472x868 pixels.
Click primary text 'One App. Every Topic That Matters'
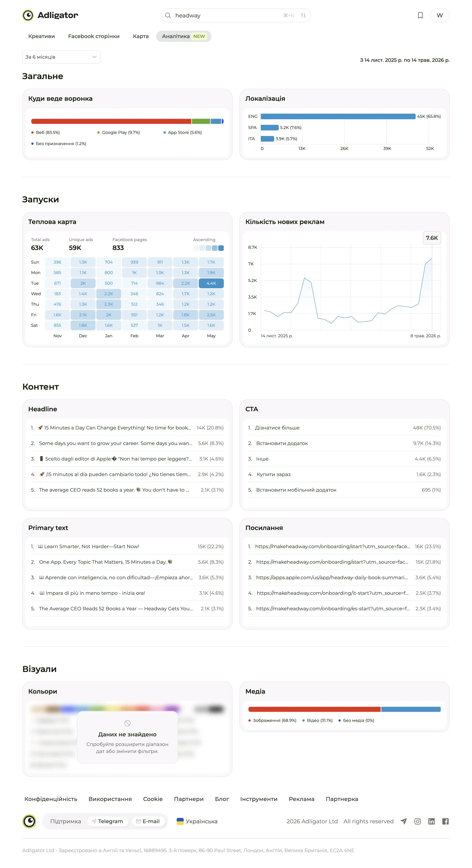[x=127, y=562]
